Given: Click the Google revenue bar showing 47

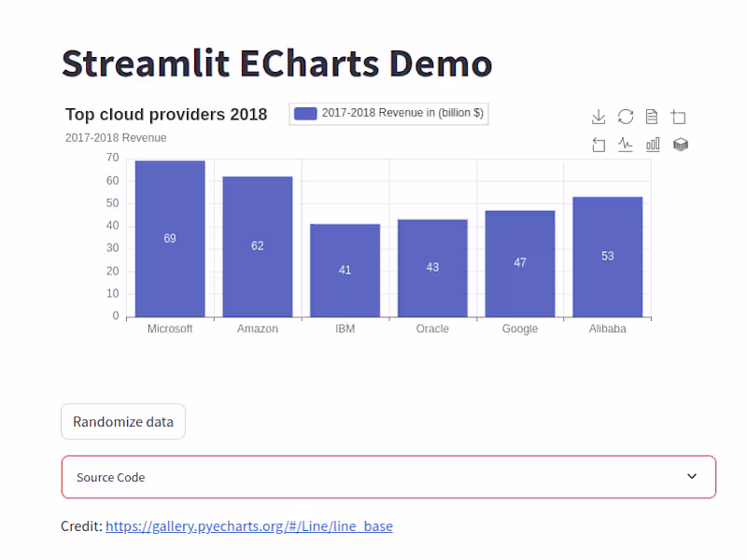Looking at the screenshot, I should tap(520, 262).
